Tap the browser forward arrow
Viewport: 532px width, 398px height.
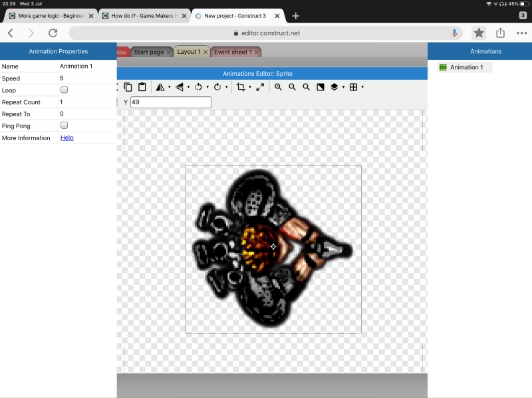31,33
